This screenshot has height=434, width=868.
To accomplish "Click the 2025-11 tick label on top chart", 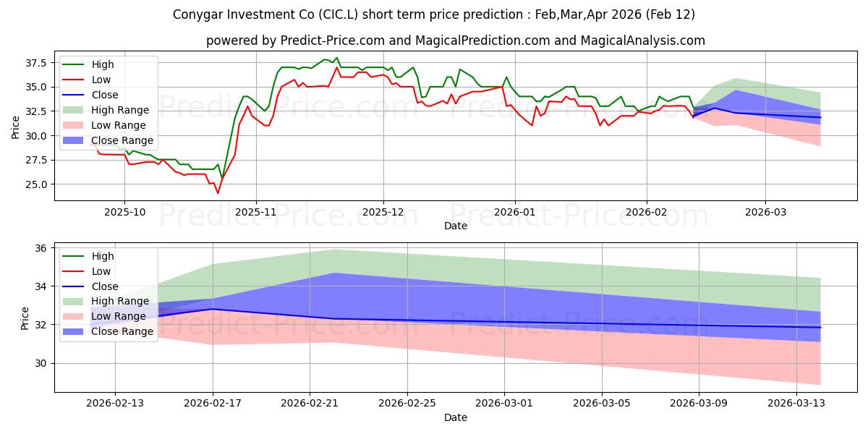I will tap(256, 213).
